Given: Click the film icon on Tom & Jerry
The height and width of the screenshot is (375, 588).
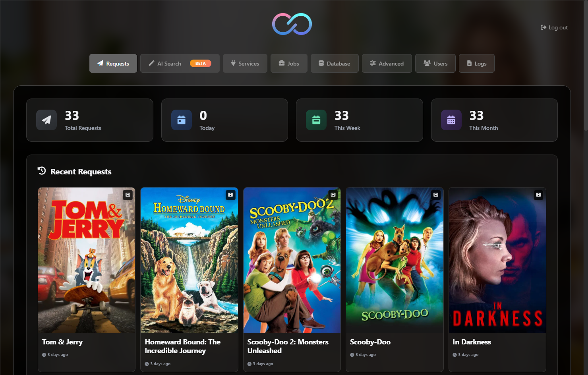Looking at the screenshot, I should (128, 195).
